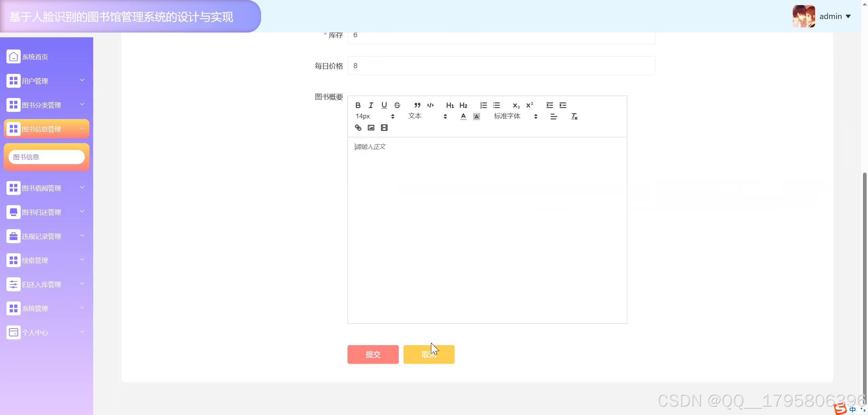The image size is (868, 415).
Task: Select 图书信息 submenu item
Action: point(46,157)
